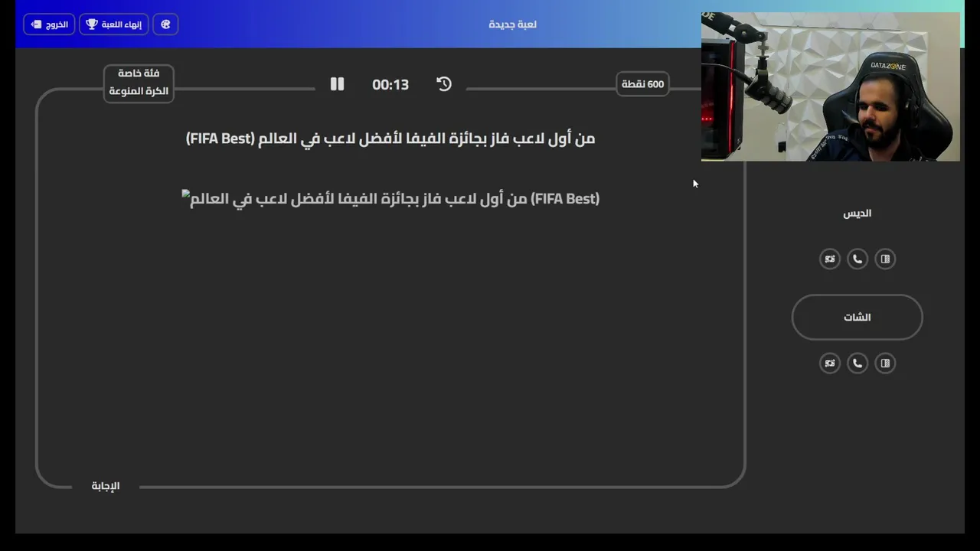The width and height of the screenshot is (980, 551).
Task: Select the الشات team button
Action: (x=857, y=317)
